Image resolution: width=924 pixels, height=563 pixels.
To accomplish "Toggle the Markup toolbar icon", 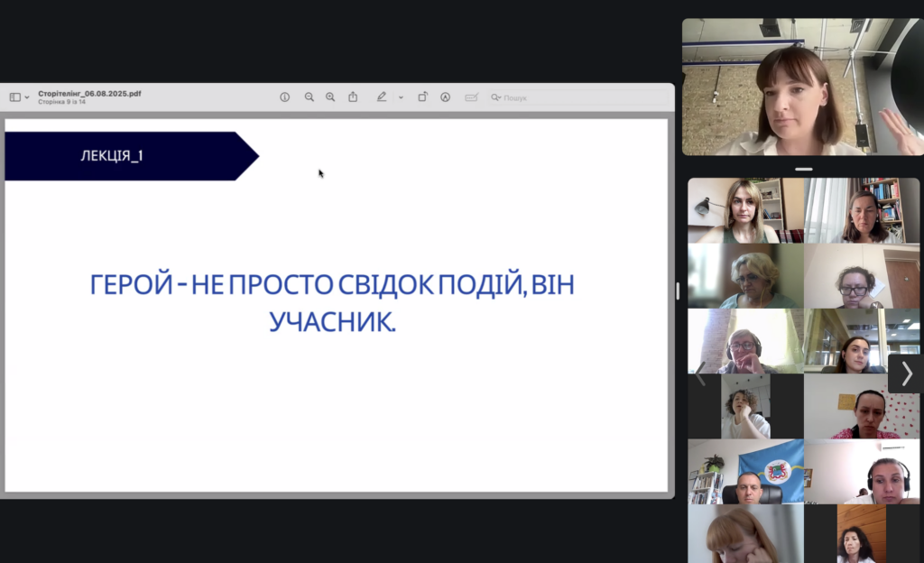I will tap(445, 97).
